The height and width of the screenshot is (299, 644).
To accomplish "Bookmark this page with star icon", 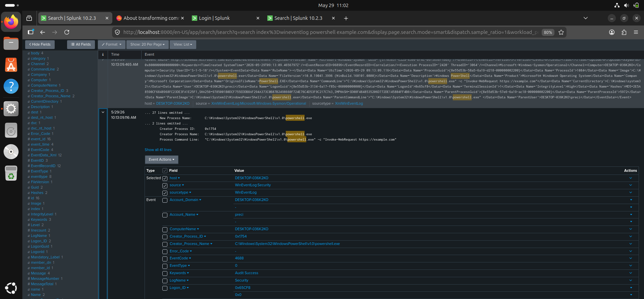I will pos(561,32).
